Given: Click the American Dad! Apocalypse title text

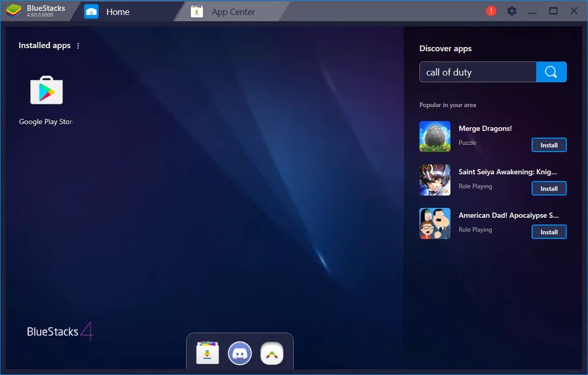Looking at the screenshot, I should [508, 215].
